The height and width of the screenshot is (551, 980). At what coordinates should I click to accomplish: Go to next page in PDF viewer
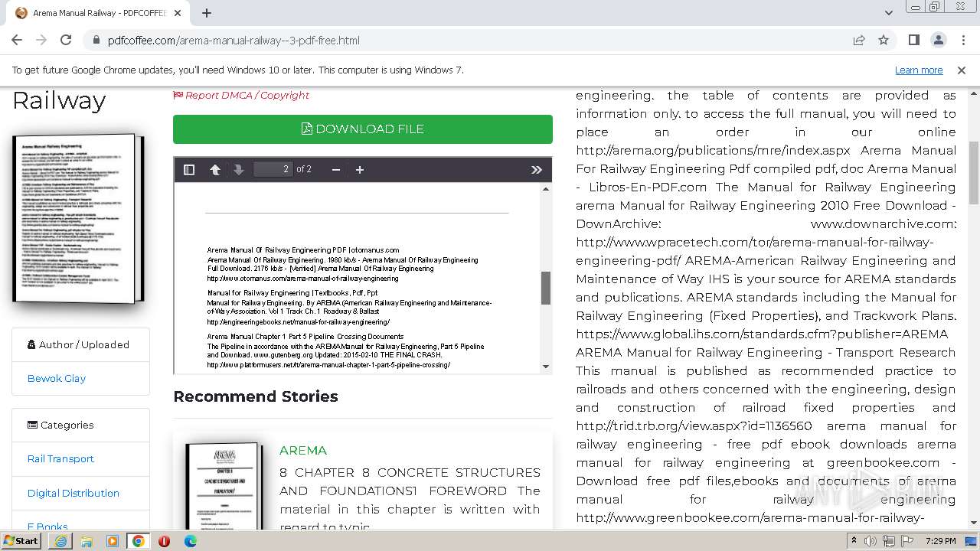[x=239, y=170]
